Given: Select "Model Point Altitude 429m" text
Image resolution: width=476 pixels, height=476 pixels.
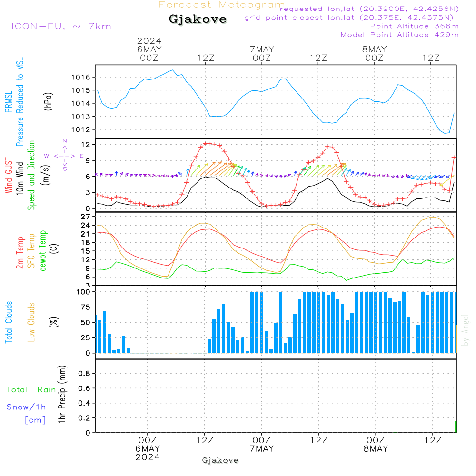Looking at the screenshot, I should (399, 35).
